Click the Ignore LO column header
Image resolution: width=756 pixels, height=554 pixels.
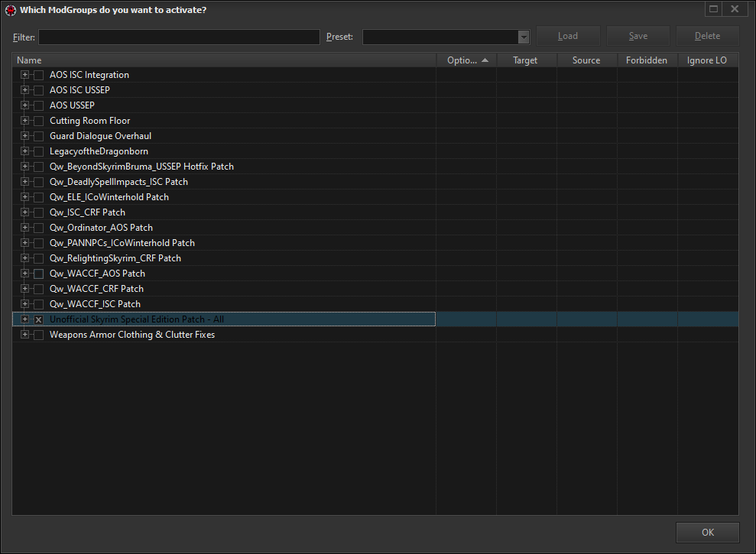[x=708, y=60]
